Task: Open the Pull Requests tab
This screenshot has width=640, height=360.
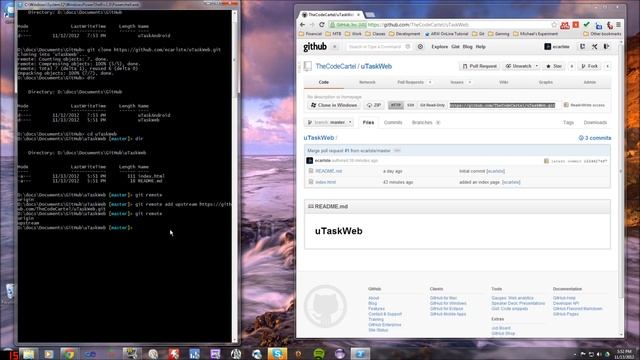Action: [x=414, y=82]
